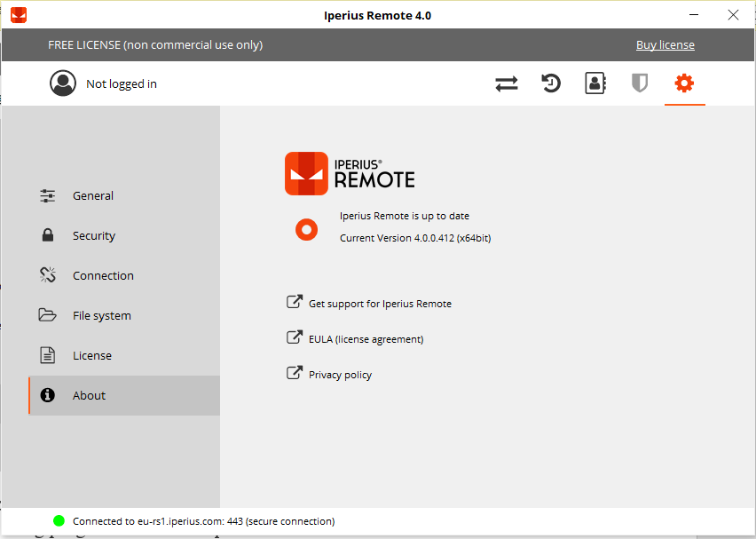Open the connection history clock icon
The image size is (756, 539).
tap(551, 83)
